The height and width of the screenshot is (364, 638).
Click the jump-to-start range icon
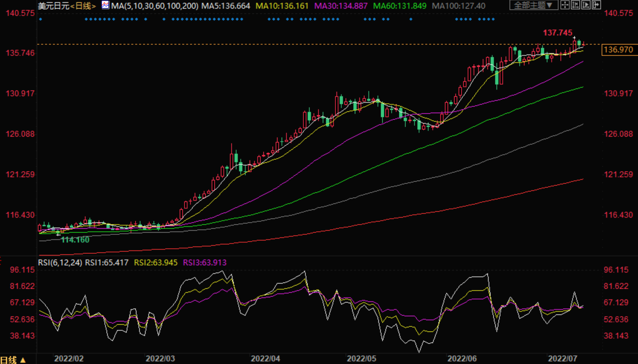pyautogui.click(x=575, y=5)
